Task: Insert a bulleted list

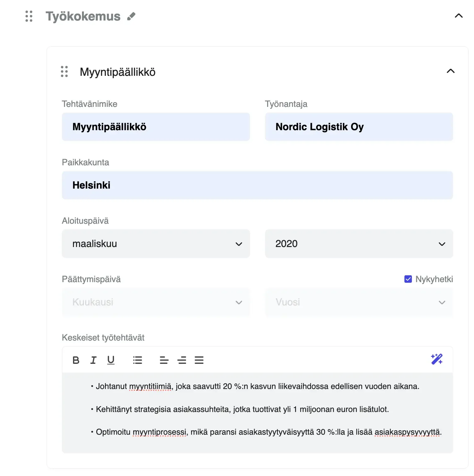Action: tap(138, 360)
